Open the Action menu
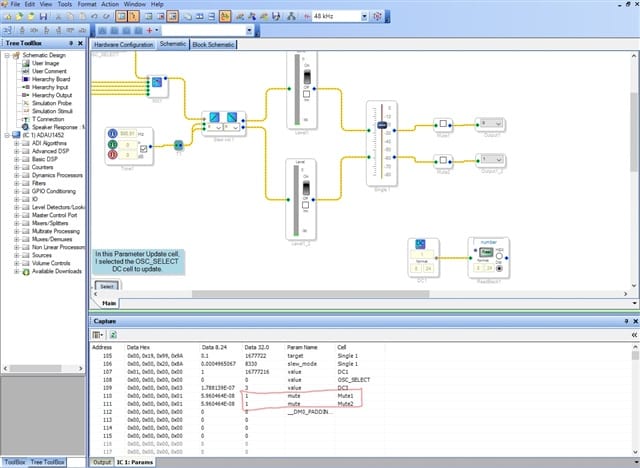This screenshot has width=640, height=468. pos(110,4)
